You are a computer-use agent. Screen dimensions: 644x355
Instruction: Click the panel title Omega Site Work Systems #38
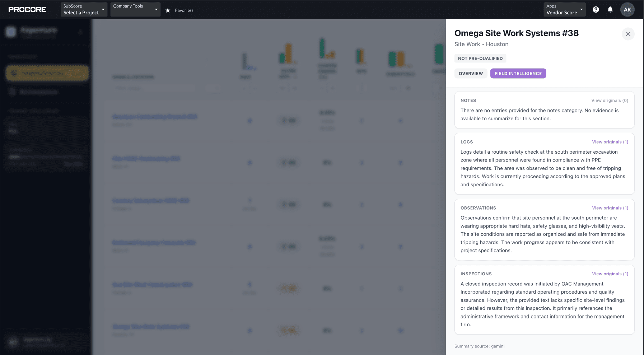coord(517,33)
